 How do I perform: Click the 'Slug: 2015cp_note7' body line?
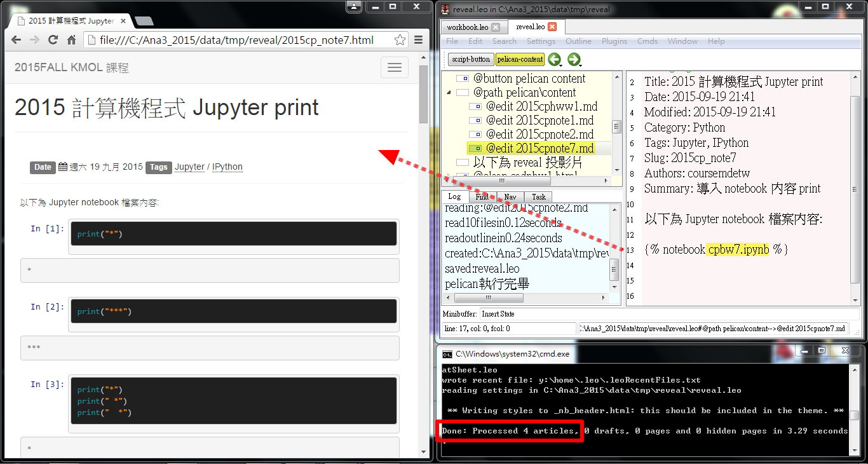[x=690, y=158]
